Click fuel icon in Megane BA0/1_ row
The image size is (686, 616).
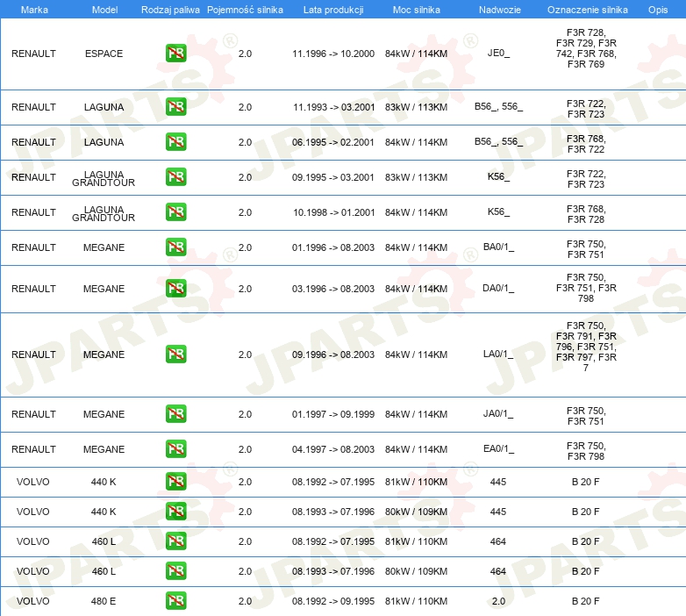pyautogui.click(x=175, y=247)
